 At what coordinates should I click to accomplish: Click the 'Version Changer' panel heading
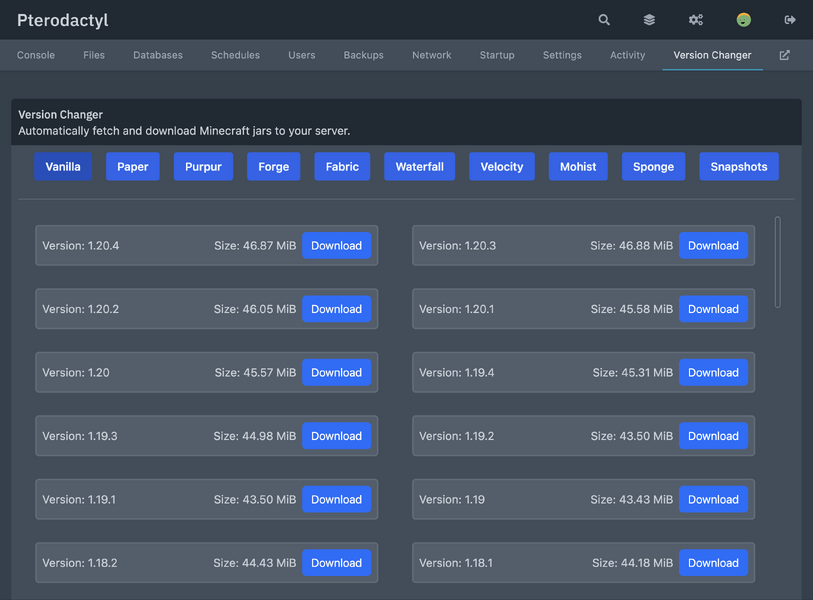pyautogui.click(x=61, y=115)
